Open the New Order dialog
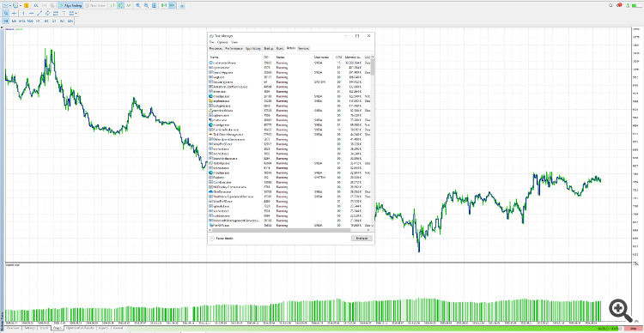The image size is (644, 333). (x=95, y=5)
